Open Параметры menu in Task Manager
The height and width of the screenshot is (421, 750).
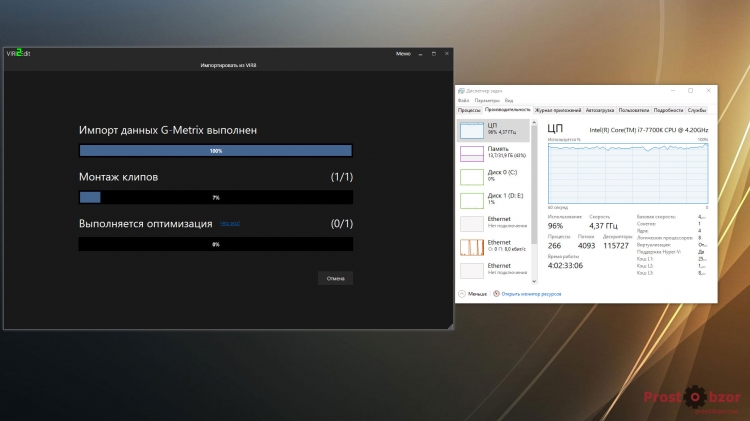click(x=487, y=100)
